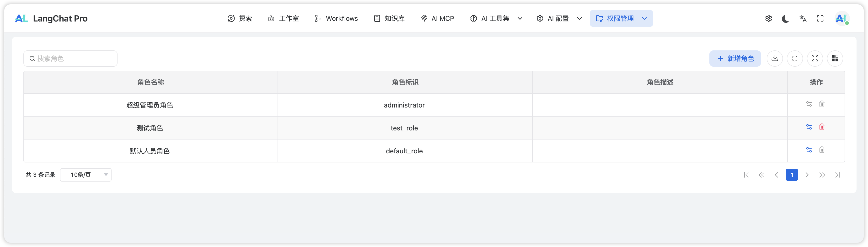Open language translation switcher

click(x=803, y=19)
